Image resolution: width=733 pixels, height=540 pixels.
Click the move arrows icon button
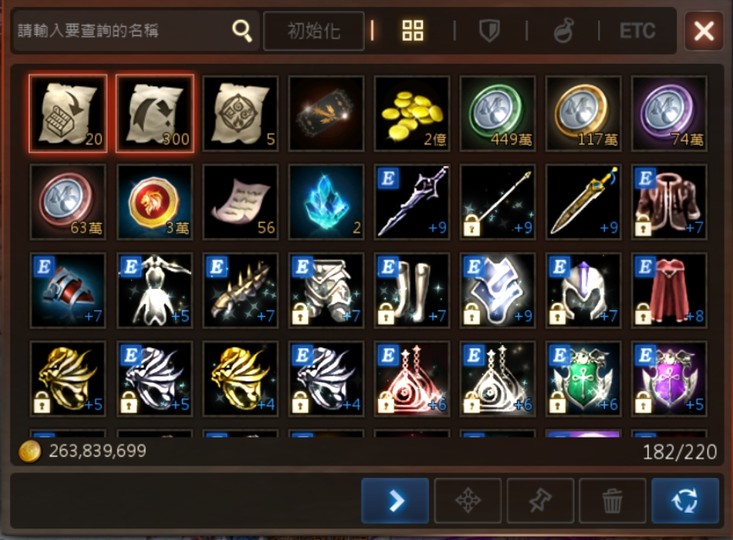coord(468,501)
